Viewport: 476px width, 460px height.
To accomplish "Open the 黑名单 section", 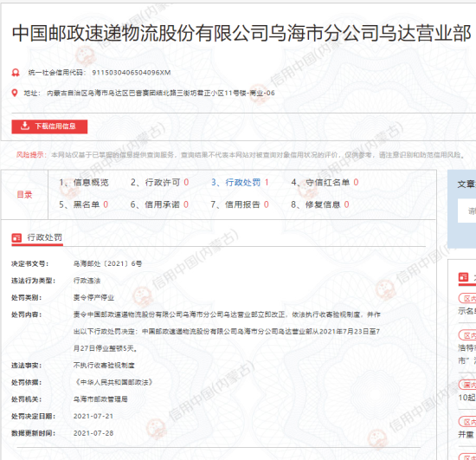I will point(83,204).
